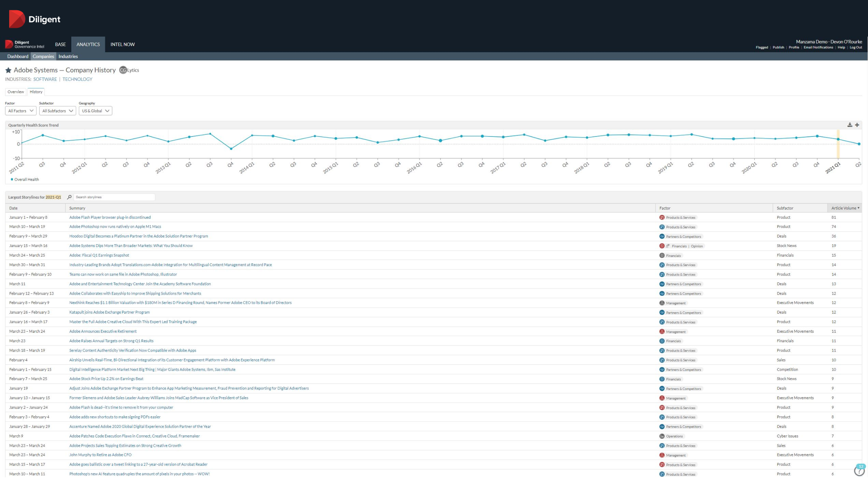Expand the chart with the plus icon
This screenshot has width=868, height=478.
pyautogui.click(x=857, y=125)
